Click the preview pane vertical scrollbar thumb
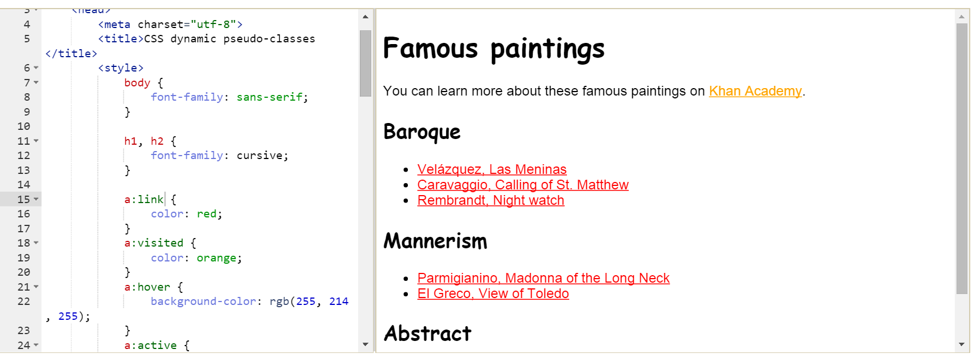Screen dimensions: 980x357 click(x=962, y=158)
